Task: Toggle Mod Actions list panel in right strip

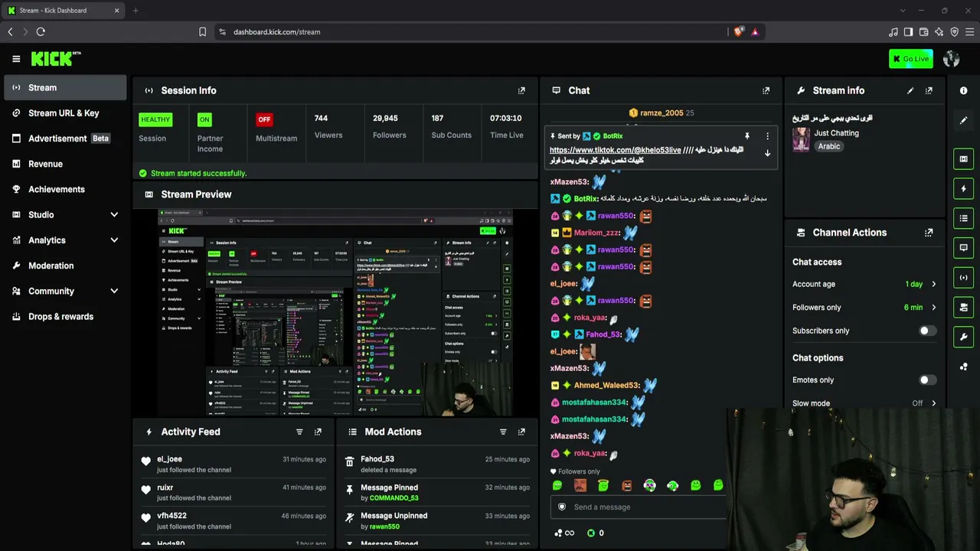Action: pos(964,218)
